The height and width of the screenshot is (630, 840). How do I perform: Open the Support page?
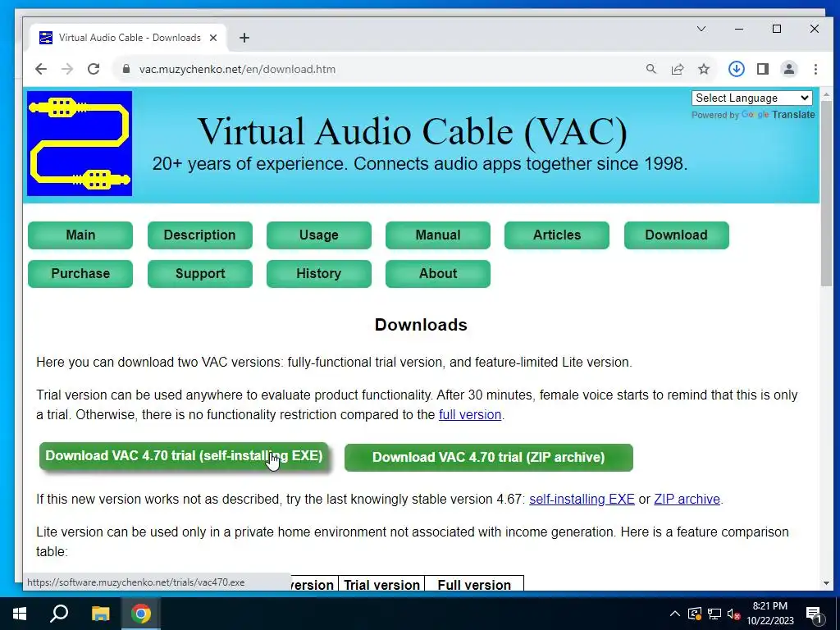click(200, 274)
